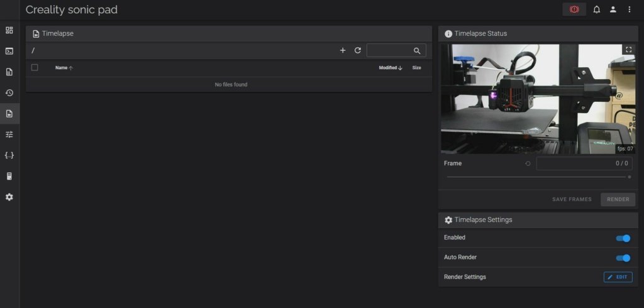644x308 pixels.
Task: Refresh the timelapse file list
Action: click(358, 50)
